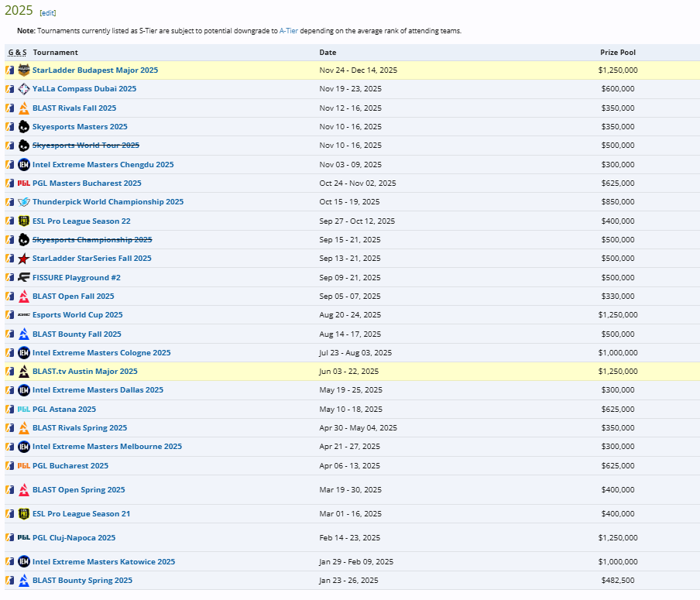Click the date Jan 29 - Feb 09, 2025

pyautogui.click(x=356, y=561)
